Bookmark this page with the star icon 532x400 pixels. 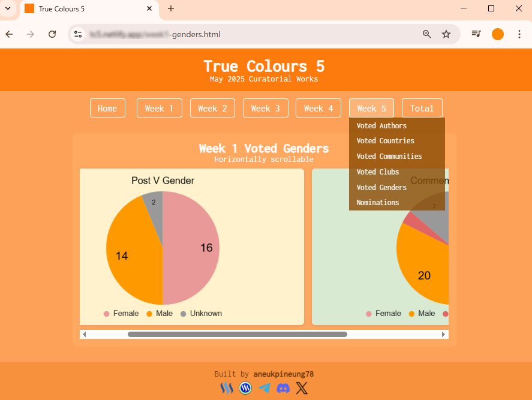pyautogui.click(x=446, y=34)
